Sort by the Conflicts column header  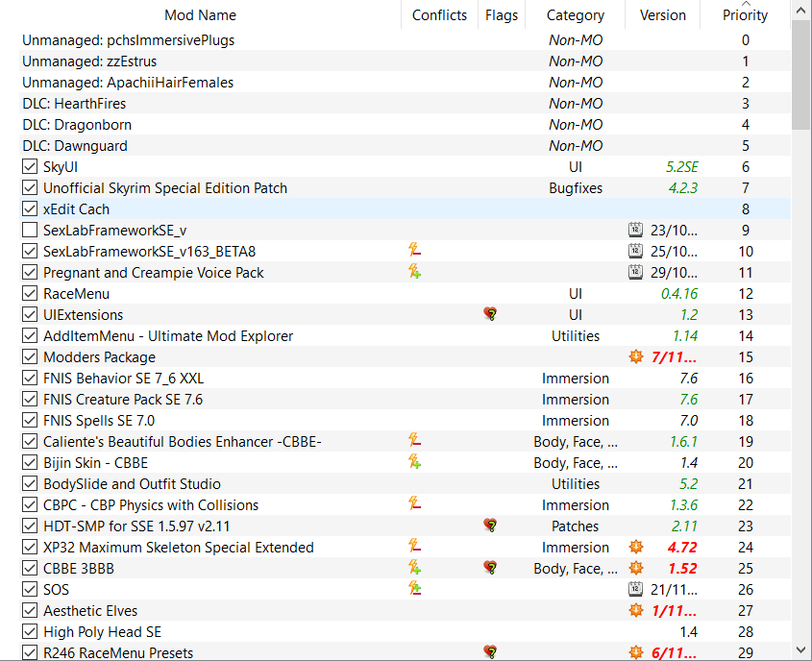[x=439, y=15]
